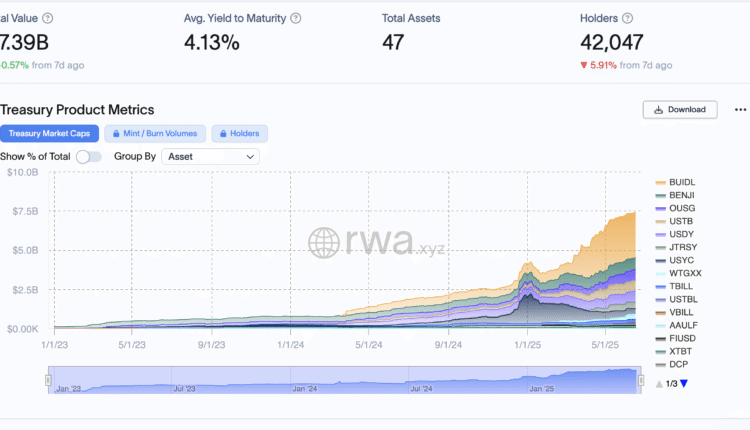The image size is (750, 430).
Task: Toggle the OUSG legend entry
Action: 682,208
